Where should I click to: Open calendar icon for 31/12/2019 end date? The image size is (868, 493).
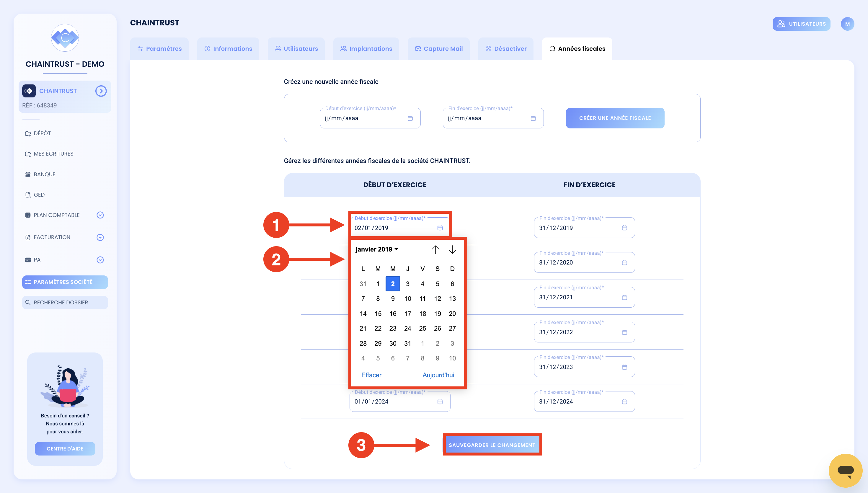click(x=624, y=228)
